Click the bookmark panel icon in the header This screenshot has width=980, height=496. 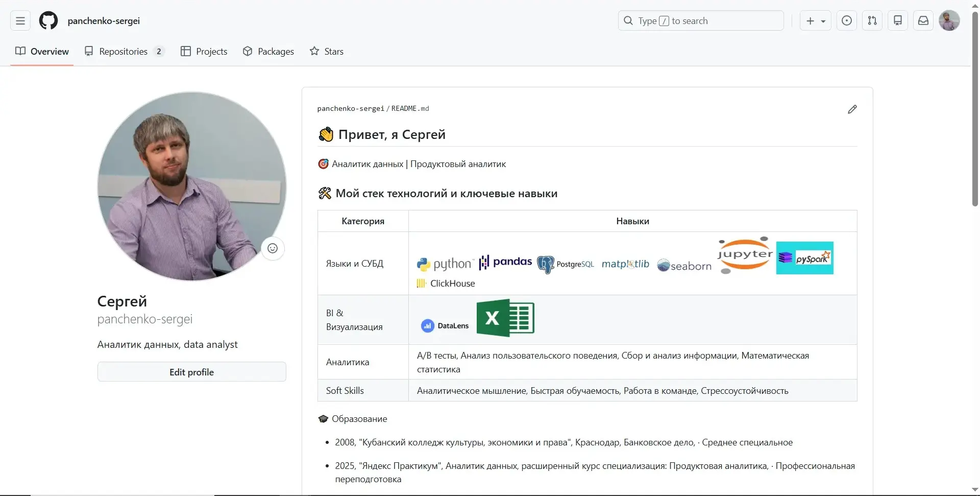[x=897, y=20]
